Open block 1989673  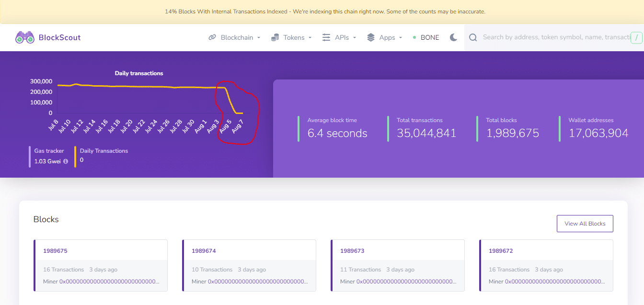pos(352,251)
